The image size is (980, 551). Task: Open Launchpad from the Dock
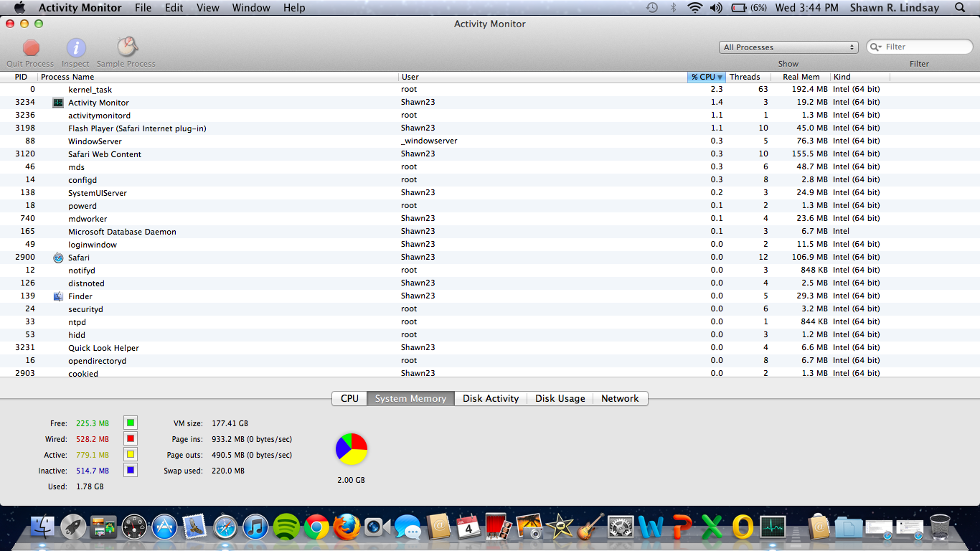coord(73,527)
